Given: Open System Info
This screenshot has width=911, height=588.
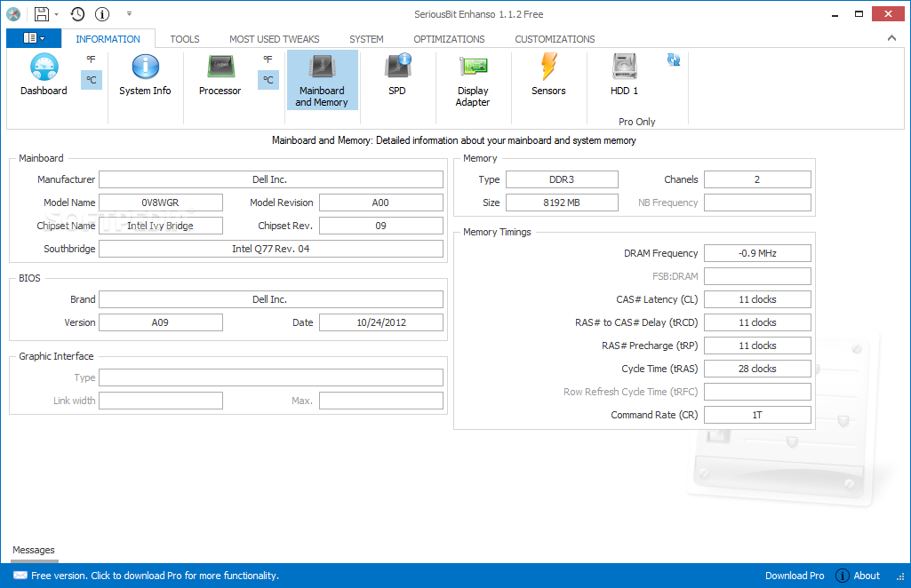Looking at the screenshot, I should pos(145,75).
